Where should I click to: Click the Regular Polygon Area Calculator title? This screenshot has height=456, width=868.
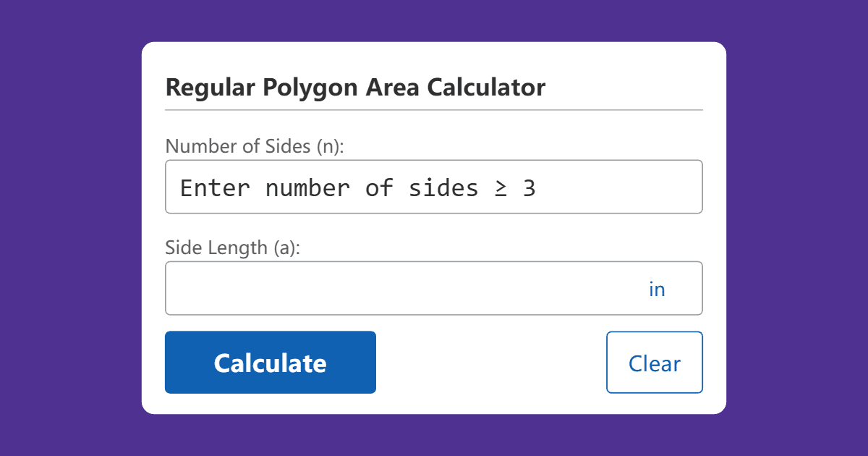355,87
